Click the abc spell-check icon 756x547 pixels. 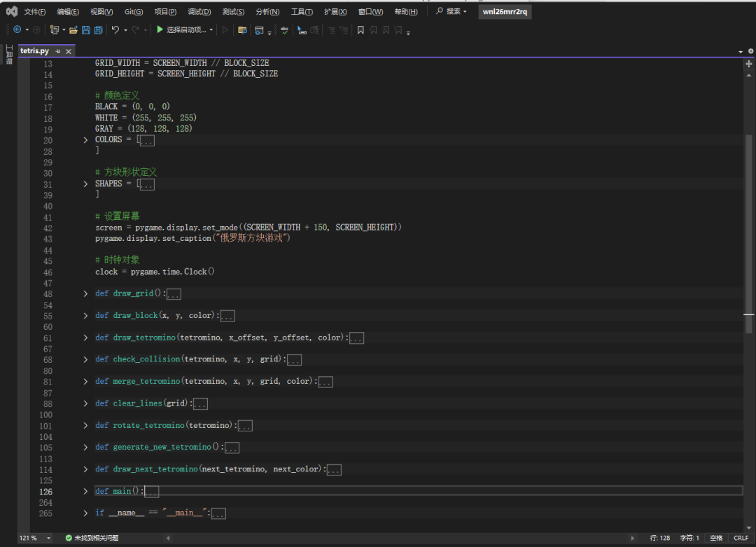click(284, 30)
